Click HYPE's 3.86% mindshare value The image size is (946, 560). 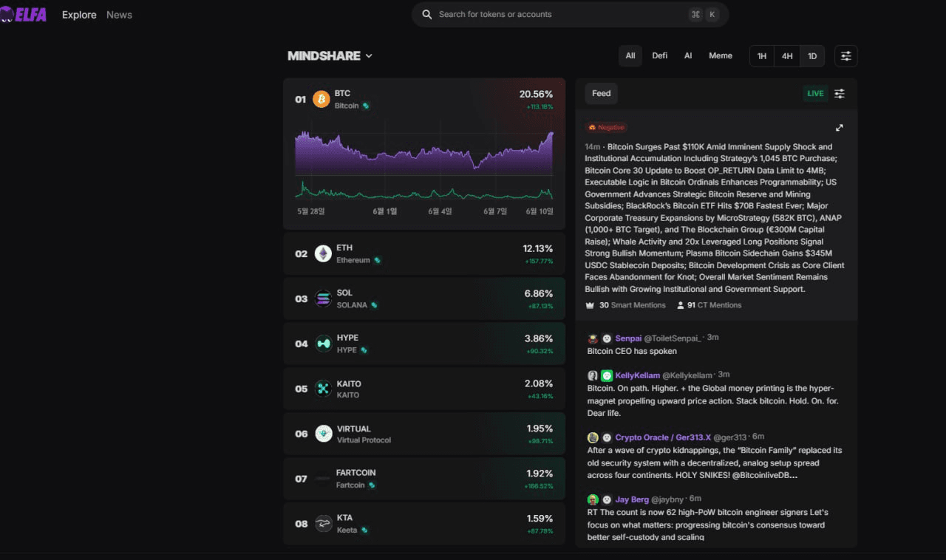click(x=539, y=338)
